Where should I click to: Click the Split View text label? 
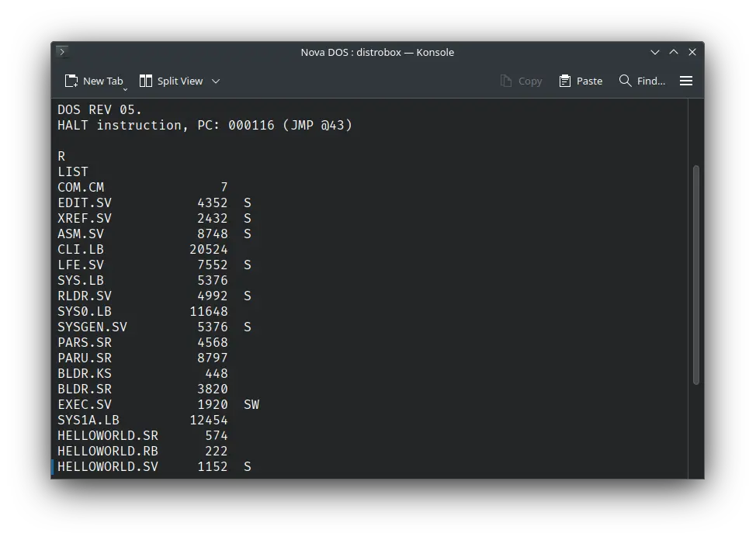[180, 81]
